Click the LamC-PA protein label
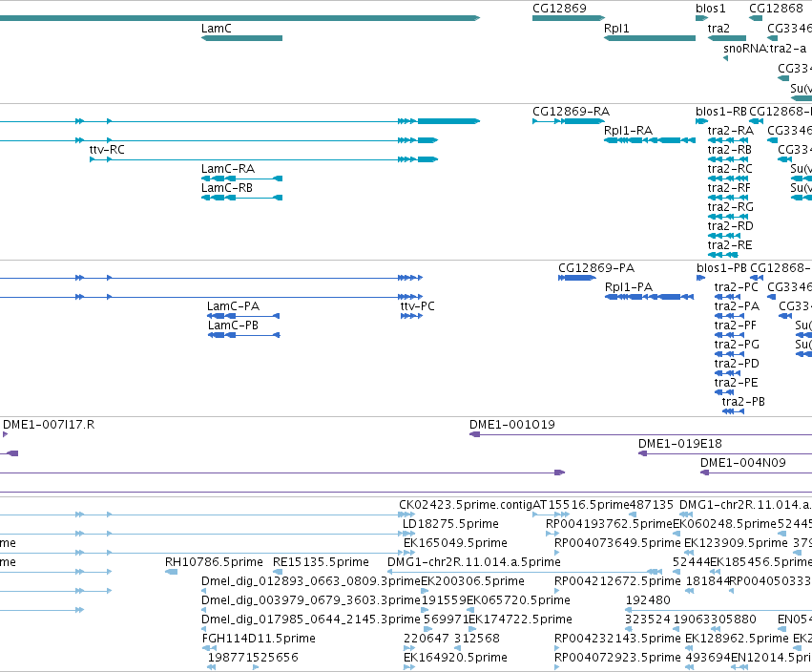Viewport: 812px width, 672px height. coord(234,306)
